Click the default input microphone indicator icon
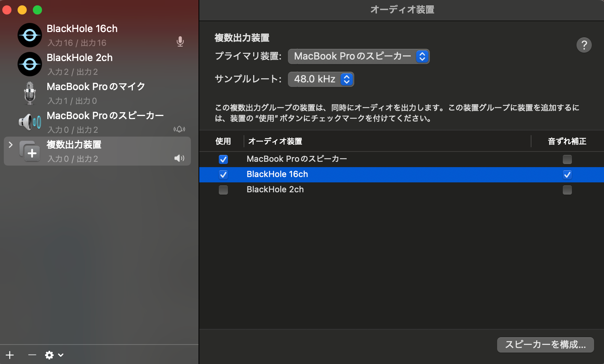The height and width of the screenshot is (364, 604). point(180,41)
